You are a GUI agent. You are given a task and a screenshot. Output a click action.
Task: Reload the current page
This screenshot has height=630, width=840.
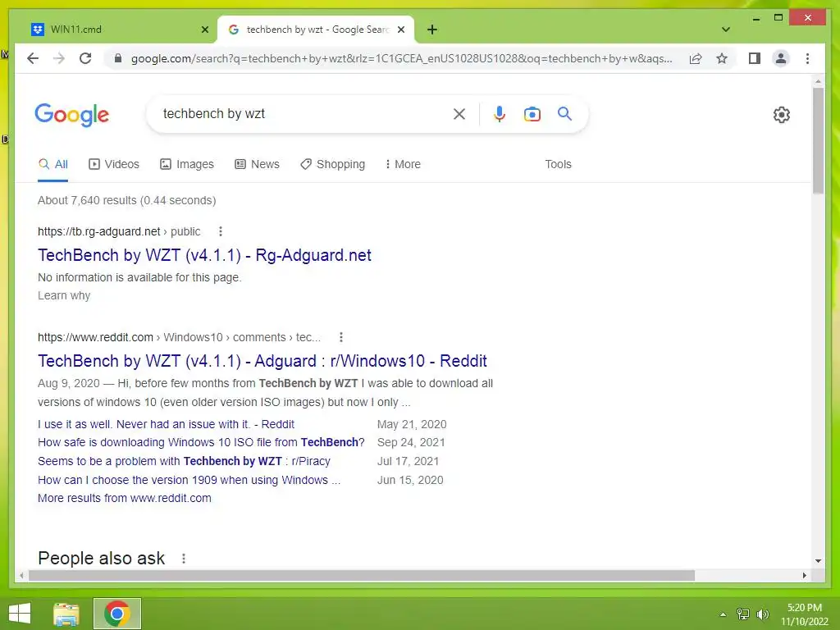[x=85, y=58]
